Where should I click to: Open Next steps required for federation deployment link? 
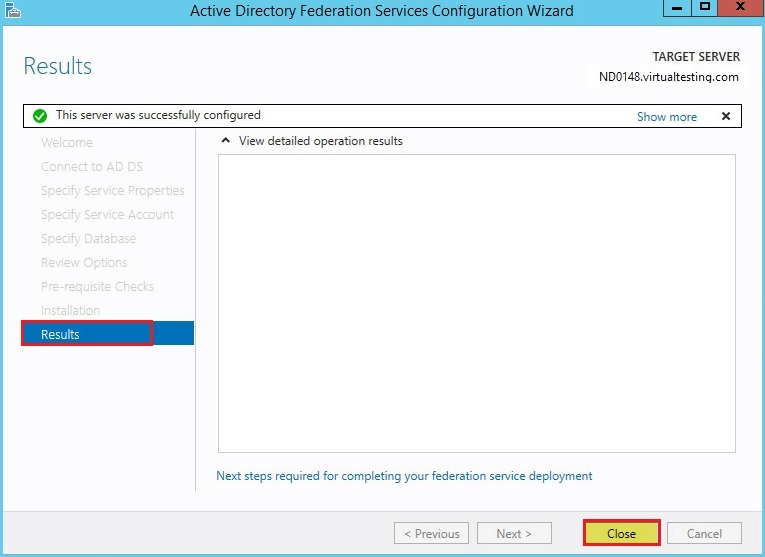click(x=404, y=476)
